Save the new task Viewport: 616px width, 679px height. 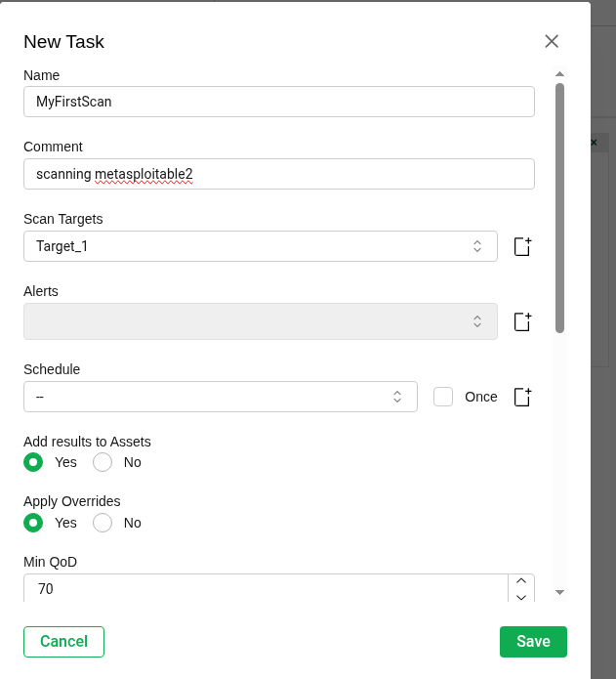533,641
